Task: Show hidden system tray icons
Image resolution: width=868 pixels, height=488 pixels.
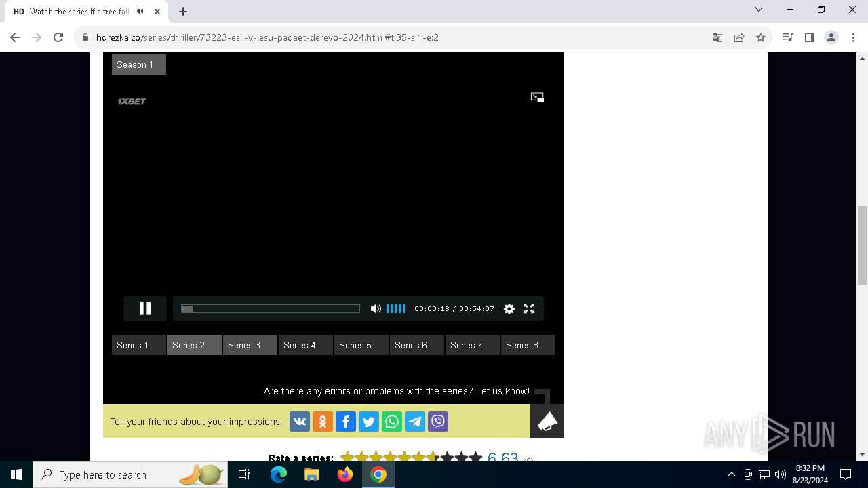Action: [x=731, y=474]
